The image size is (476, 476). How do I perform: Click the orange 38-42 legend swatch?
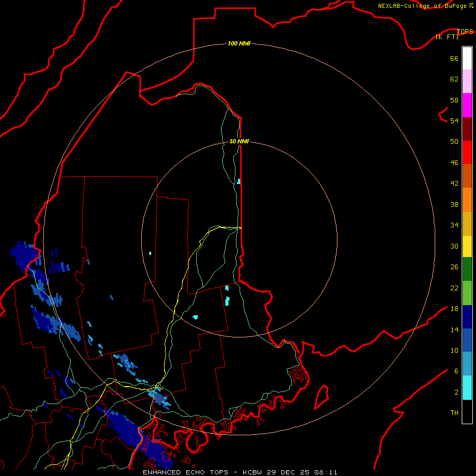pyautogui.click(x=467, y=200)
